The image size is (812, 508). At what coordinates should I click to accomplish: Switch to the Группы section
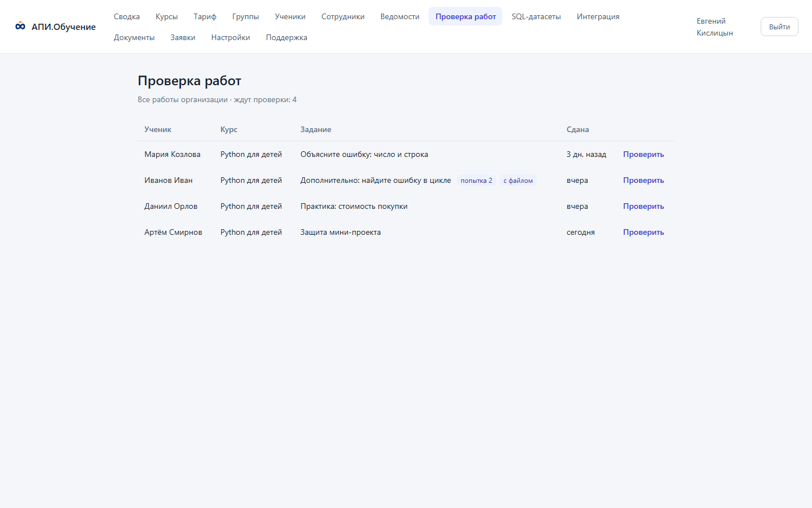[x=246, y=16]
